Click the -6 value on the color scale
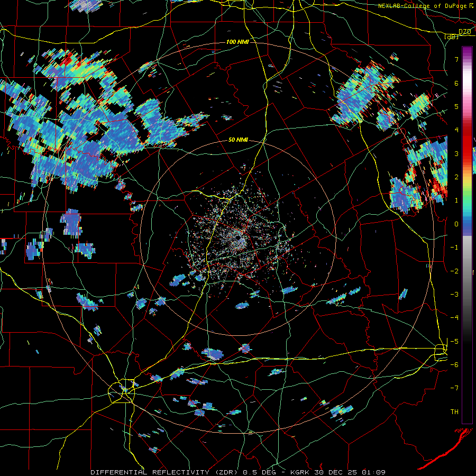 [x=454, y=365]
